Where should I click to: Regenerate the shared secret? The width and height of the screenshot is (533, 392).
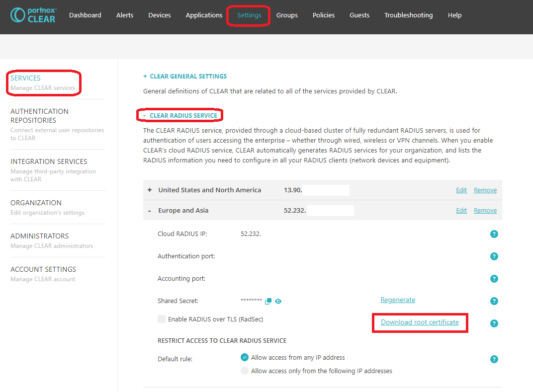point(398,300)
